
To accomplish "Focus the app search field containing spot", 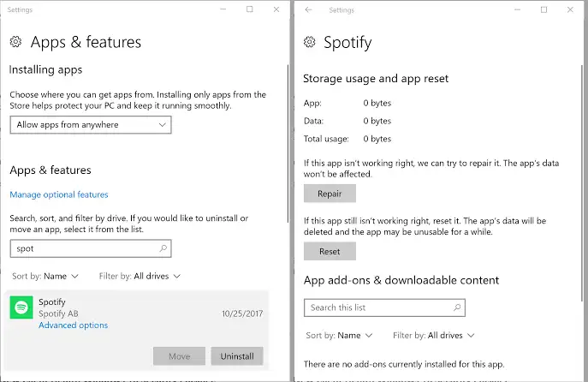I will click(91, 248).
